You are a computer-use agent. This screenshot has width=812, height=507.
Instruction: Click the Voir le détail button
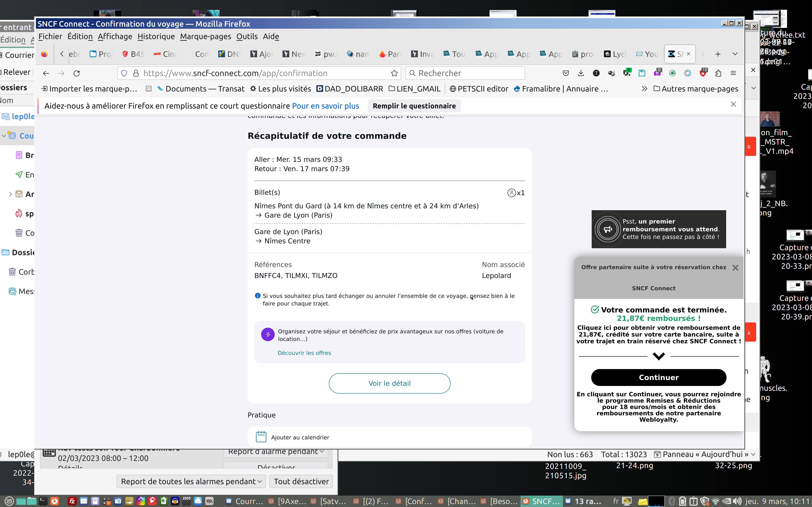(389, 383)
